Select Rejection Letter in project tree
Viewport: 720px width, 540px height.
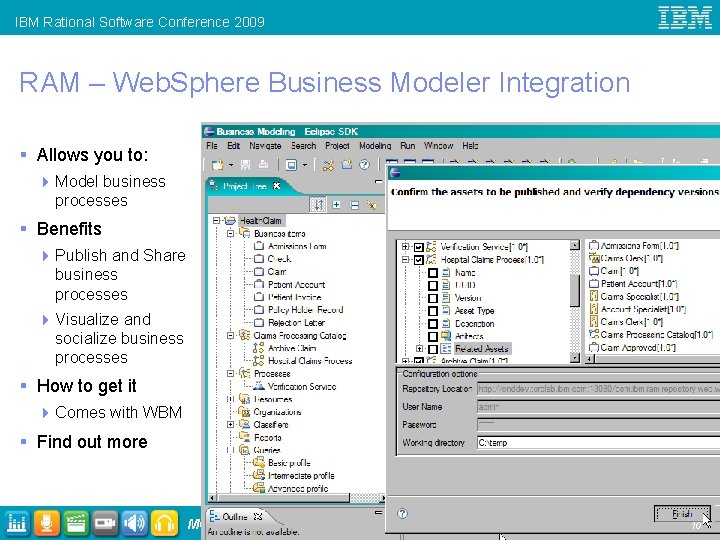(x=296, y=323)
